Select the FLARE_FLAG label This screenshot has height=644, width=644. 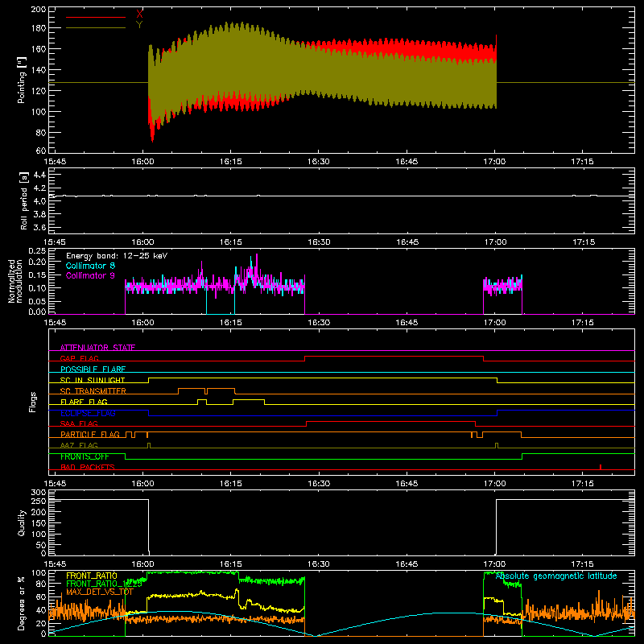[84, 402]
